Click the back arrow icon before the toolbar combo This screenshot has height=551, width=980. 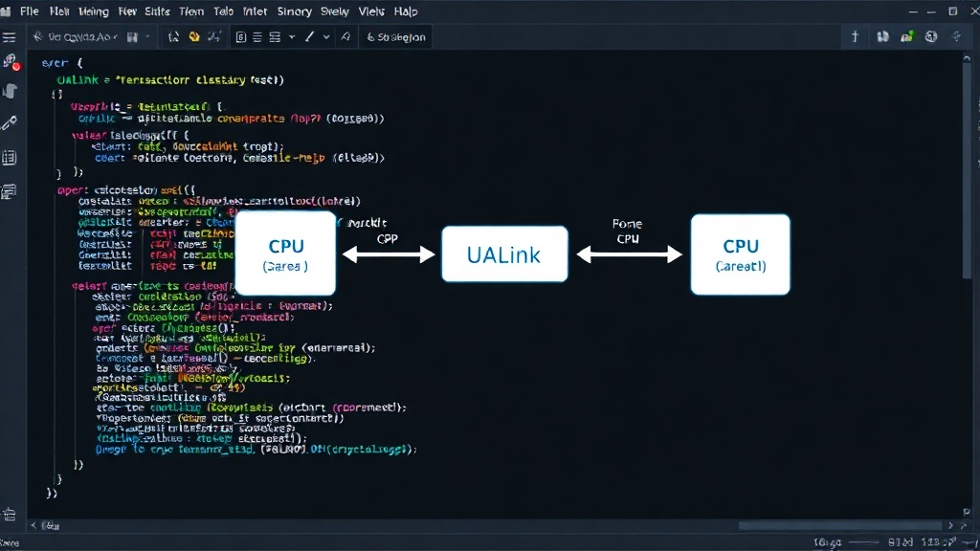(x=38, y=37)
